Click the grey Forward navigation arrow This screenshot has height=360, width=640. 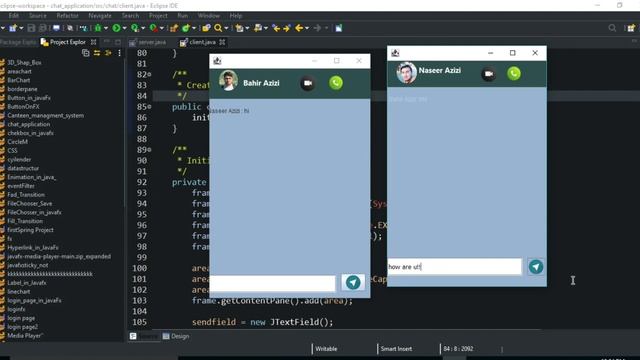click(x=317, y=28)
